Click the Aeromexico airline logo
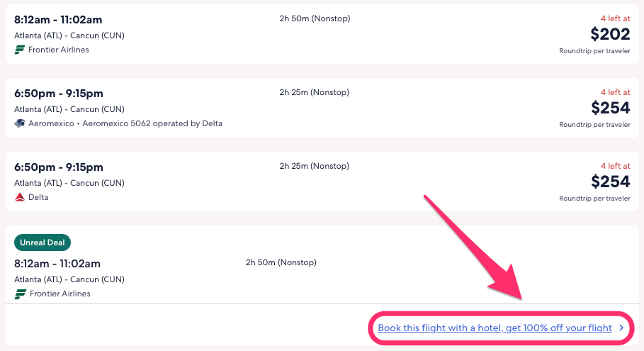 pyautogui.click(x=20, y=123)
